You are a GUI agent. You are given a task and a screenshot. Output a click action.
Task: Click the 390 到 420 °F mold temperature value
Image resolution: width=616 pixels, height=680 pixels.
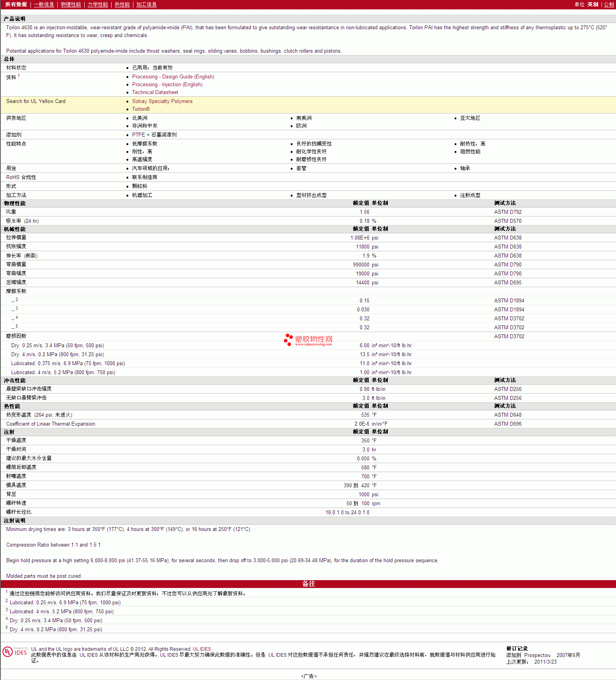point(360,486)
